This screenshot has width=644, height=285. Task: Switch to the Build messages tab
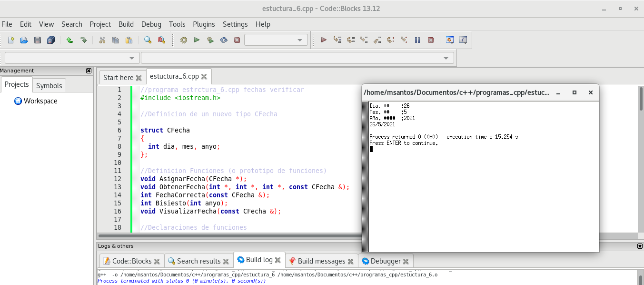click(x=321, y=261)
